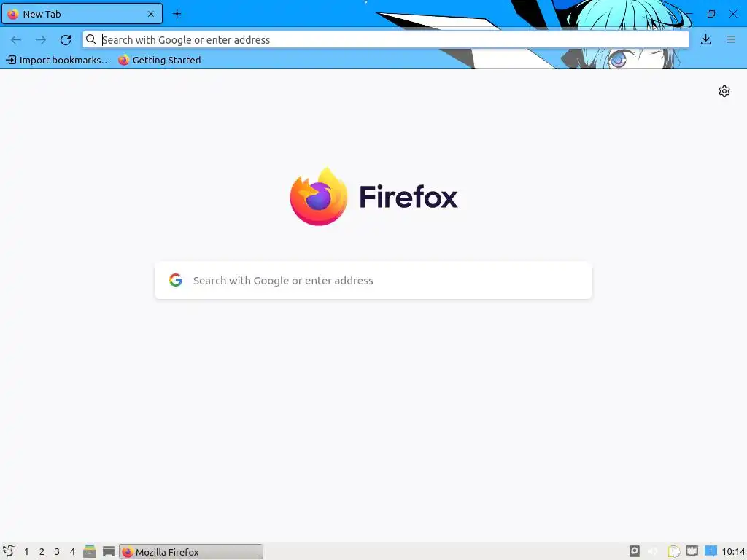Go back using the back arrow
This screenshot has height=560, width=747.
[x=16, y=40]
